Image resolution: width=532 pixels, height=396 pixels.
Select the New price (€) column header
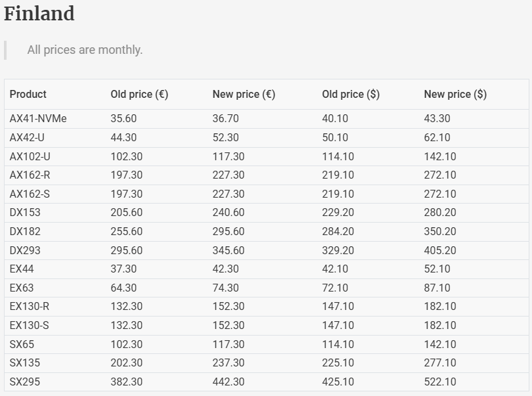[244, 95]
